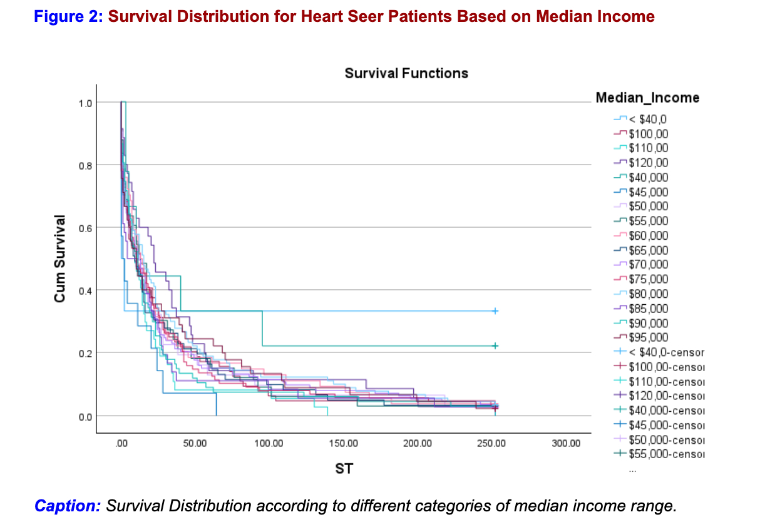Click the '< $40,0' legend line icon

point(620,118)
